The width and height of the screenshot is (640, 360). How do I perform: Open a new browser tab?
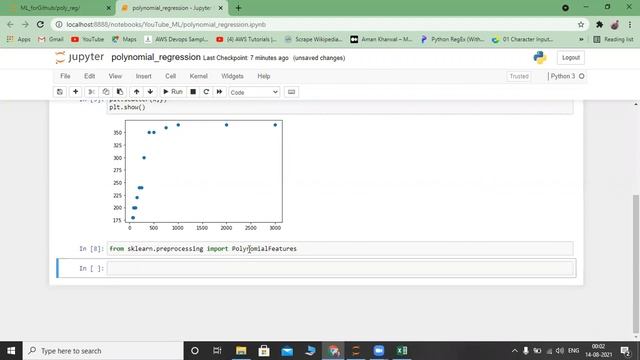pyautogui.click(x=238, y=8)
